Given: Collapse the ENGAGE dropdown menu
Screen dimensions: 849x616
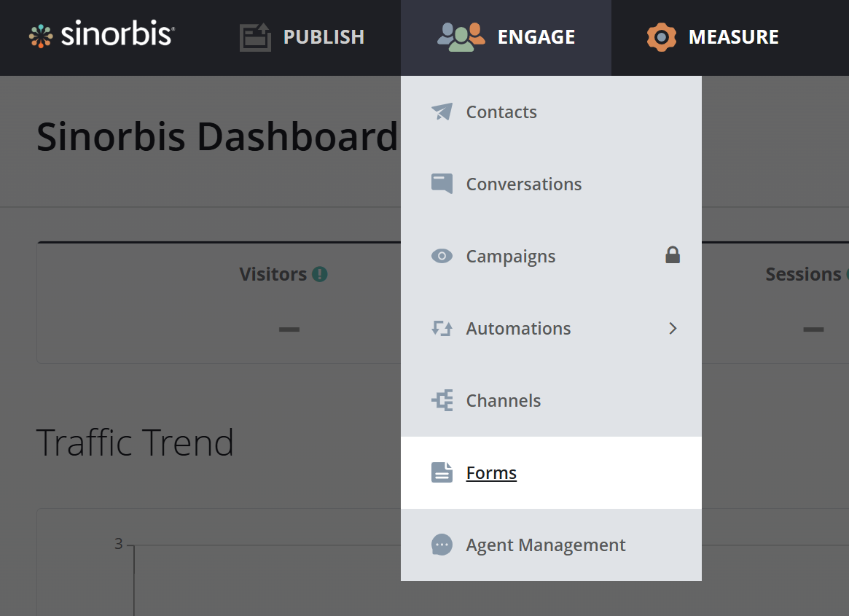Looking at the screenshot, I should pyautogui.click(x=536, y=36).
